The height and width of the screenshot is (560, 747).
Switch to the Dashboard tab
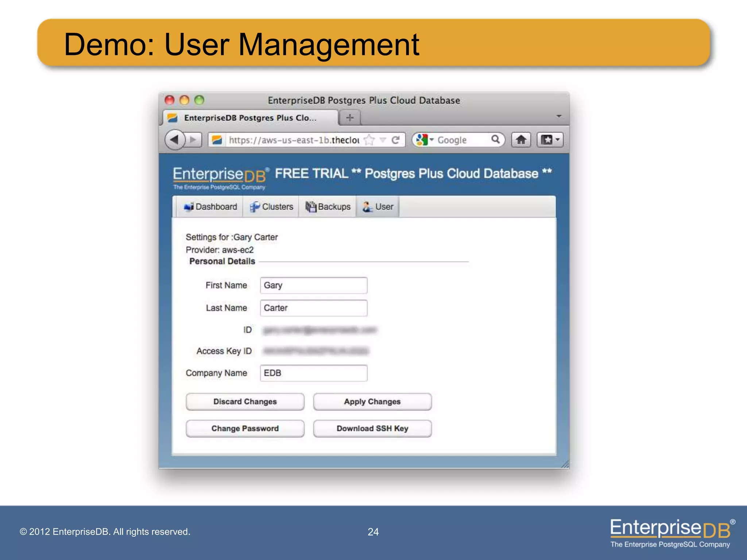click(x=210, y=207)
